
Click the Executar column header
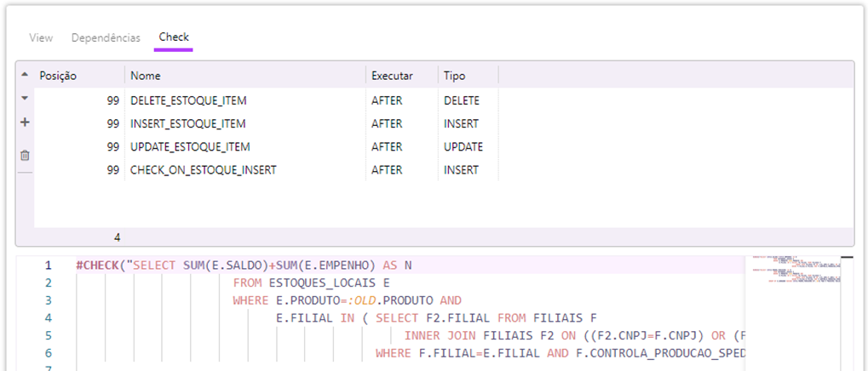[401, 76]
